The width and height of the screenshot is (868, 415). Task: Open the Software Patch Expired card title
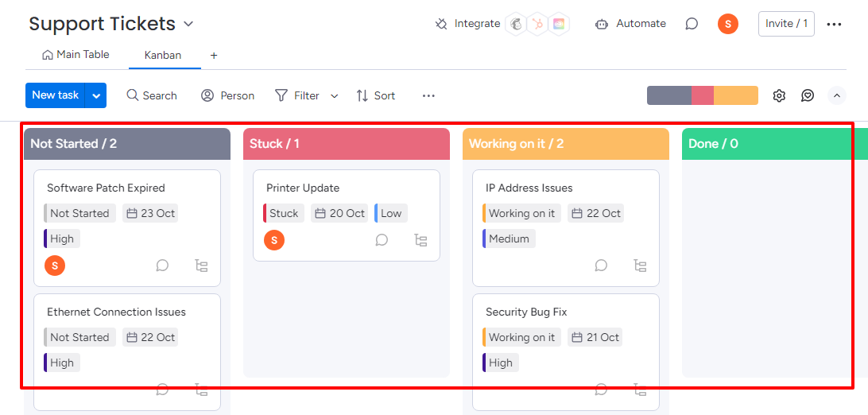(107, 188)
